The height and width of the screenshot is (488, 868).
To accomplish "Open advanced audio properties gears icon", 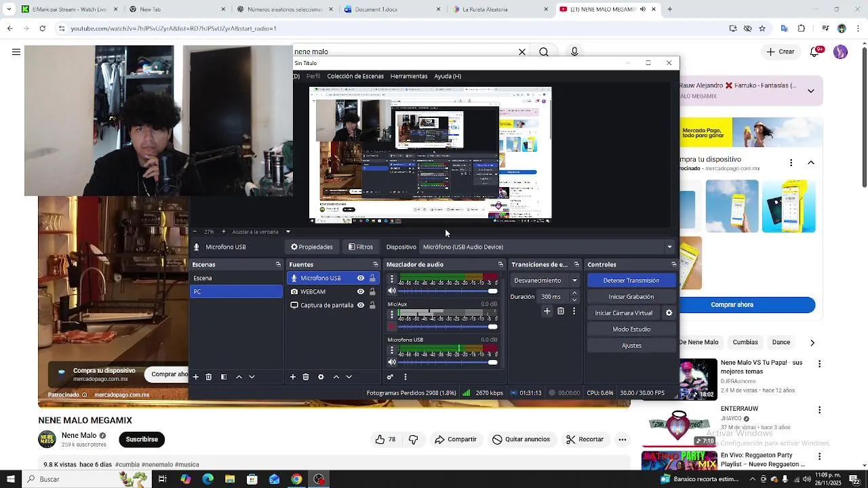I will point(390,377).
